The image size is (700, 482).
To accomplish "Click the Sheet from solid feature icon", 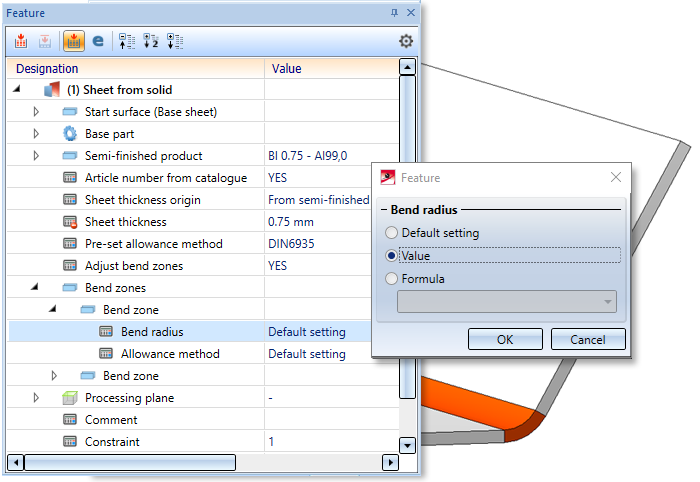I will 52,89.
